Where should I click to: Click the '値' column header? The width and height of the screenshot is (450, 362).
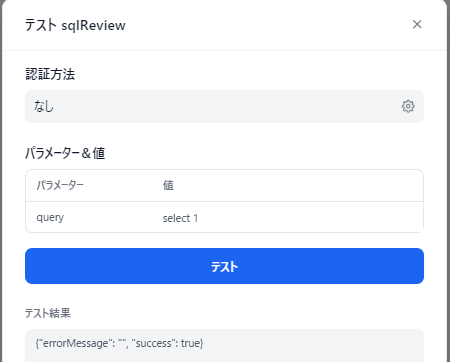[x=168, y=185]
